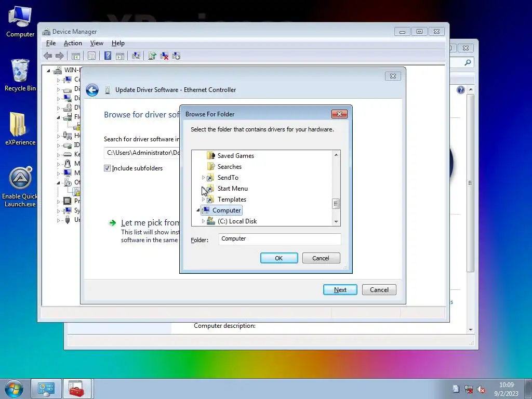The height and width of the screenshot is (399, 532).
Task: Expand the keyboard category in device tree
Action: [58, 155]
